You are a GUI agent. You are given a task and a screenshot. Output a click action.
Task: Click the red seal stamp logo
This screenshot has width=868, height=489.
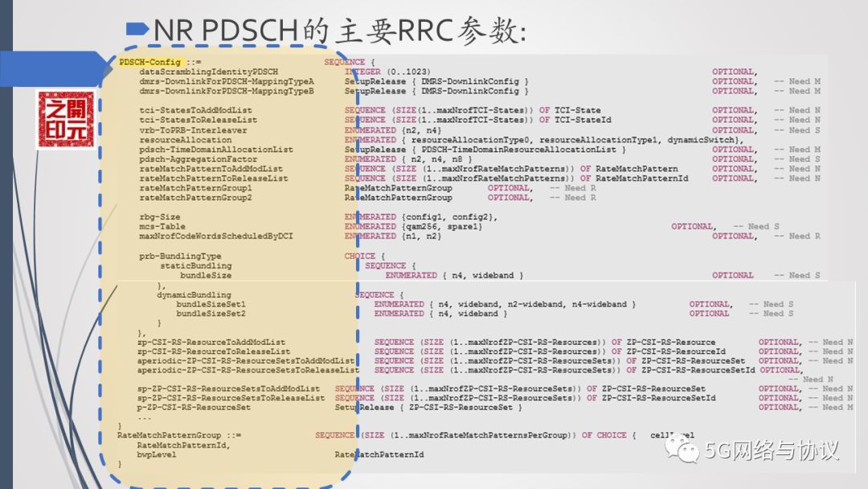(65, 119)
